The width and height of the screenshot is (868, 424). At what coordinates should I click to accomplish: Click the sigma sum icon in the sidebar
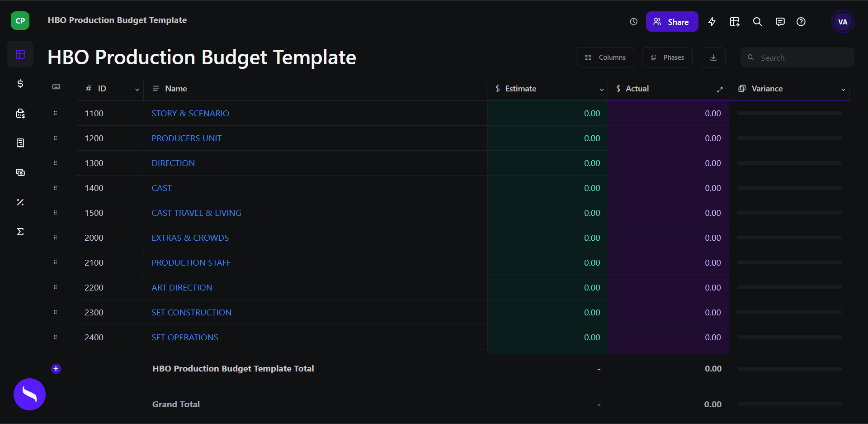(20, 231)
